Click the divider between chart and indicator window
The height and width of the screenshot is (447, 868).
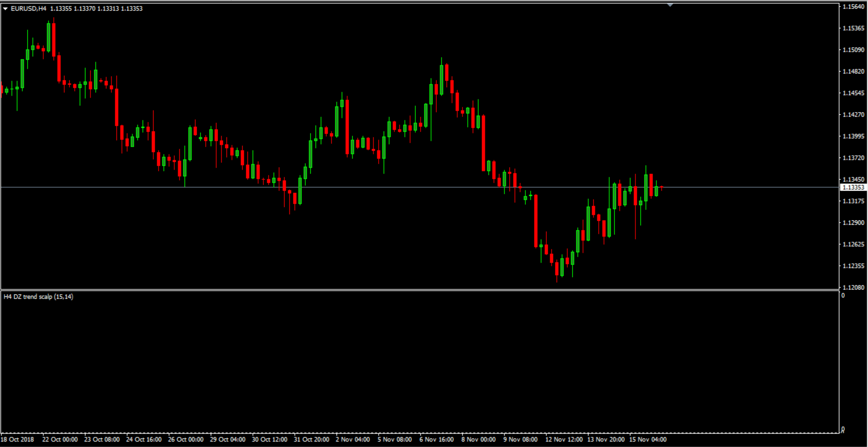click(404, 290)
